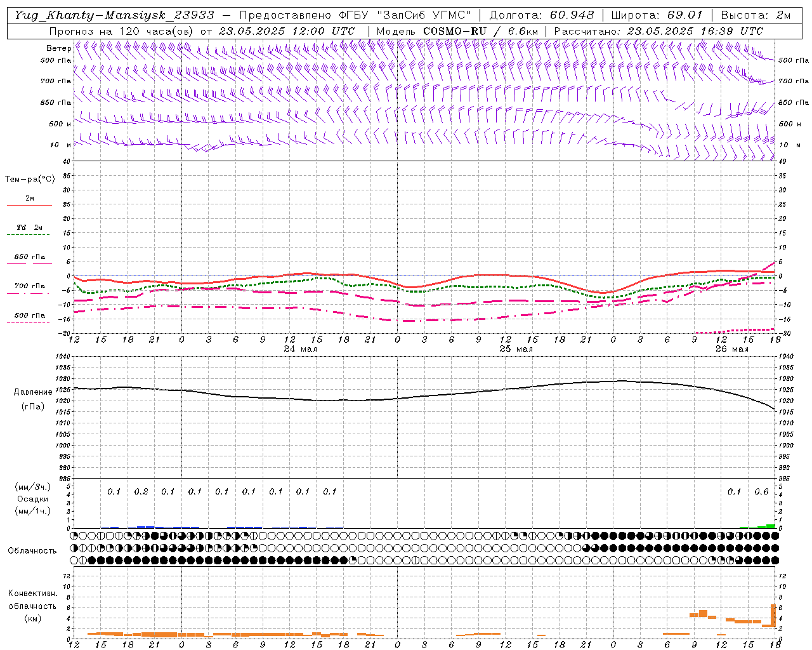The image size is (812, 650).
Task: Click the tallest green precipitation bar
Action: pos(770,526)
